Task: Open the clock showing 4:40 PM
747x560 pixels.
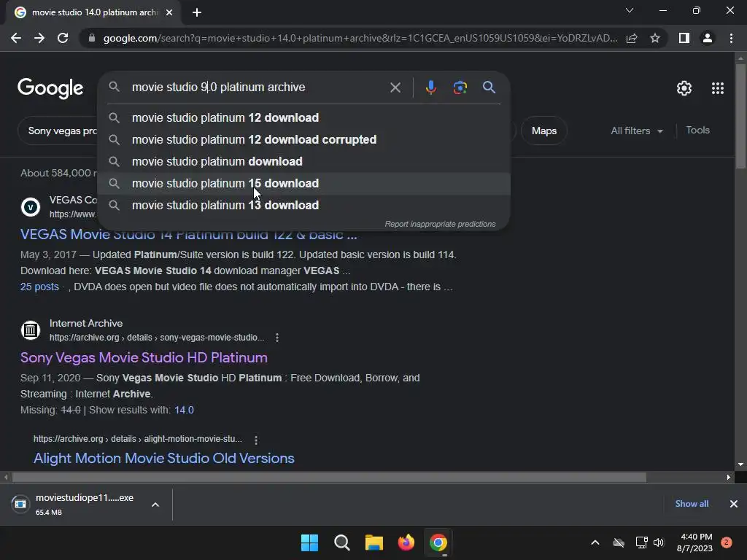Action: tap(695, 542)
